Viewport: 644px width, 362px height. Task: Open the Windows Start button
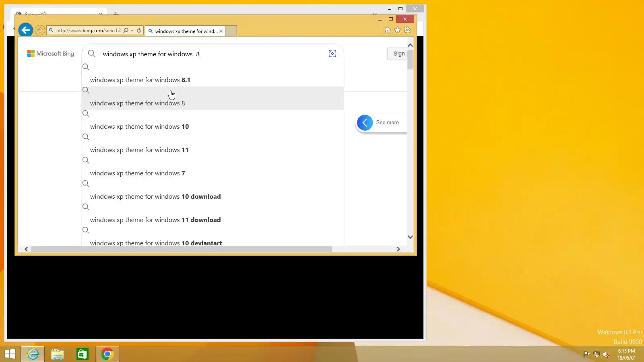[10, 354]
